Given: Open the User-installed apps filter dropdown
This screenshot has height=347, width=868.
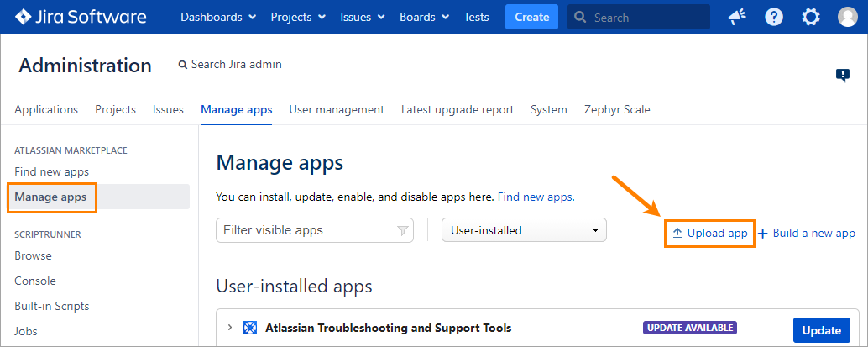Looking at the screenshot, I should [x=524, y=230].
